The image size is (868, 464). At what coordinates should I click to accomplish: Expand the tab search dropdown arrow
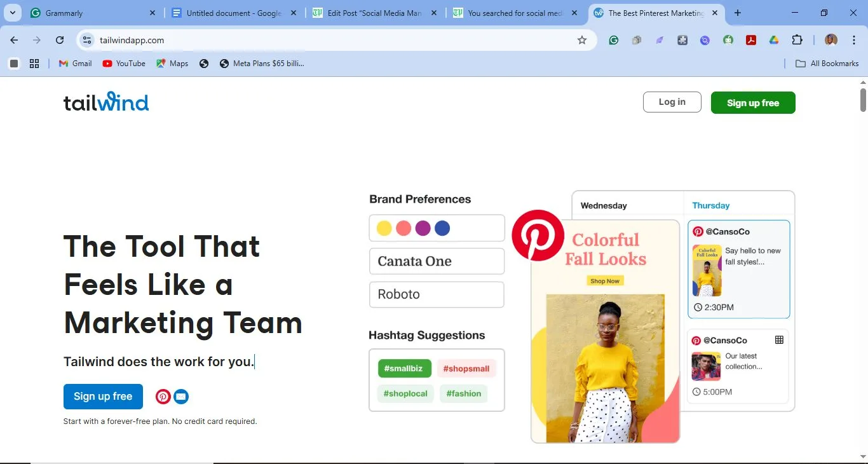[12, 13]
